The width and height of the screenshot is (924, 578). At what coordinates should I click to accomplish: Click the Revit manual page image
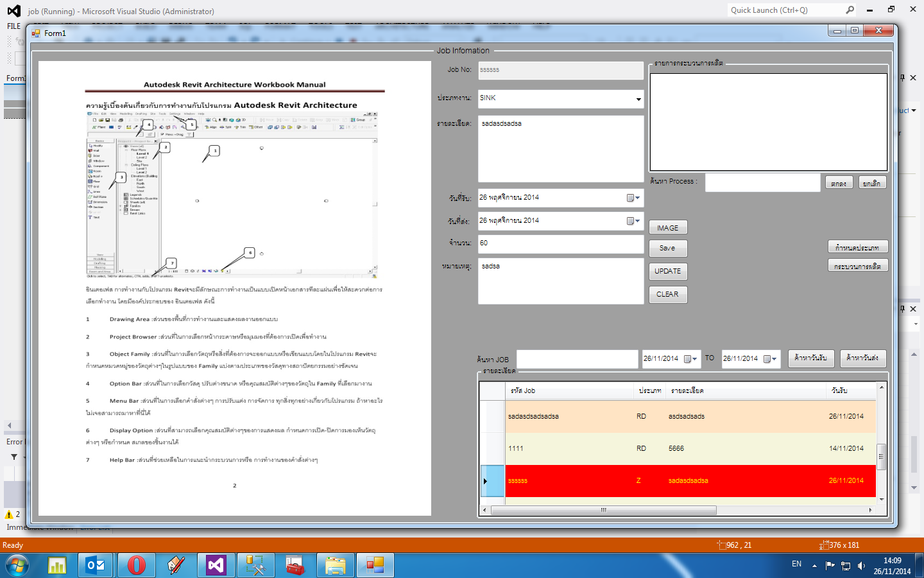[x=235, y=288]
